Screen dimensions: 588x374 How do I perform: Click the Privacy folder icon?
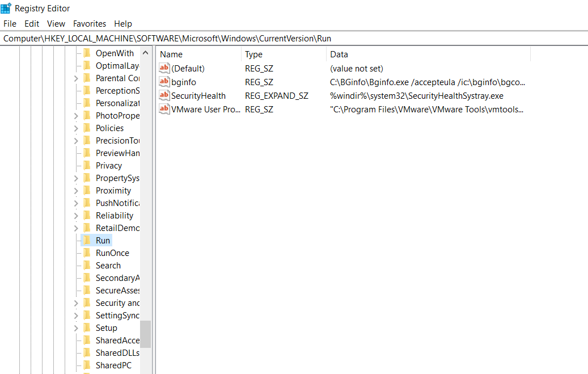[87, 165]
